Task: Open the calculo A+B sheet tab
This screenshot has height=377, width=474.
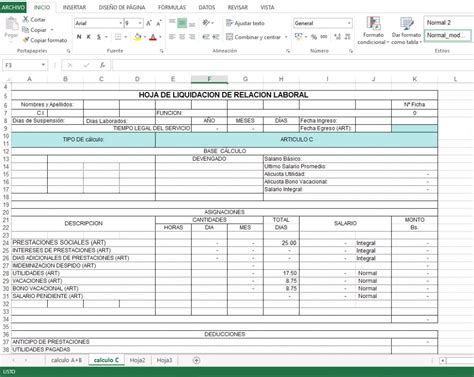Action: pos(66,360)
